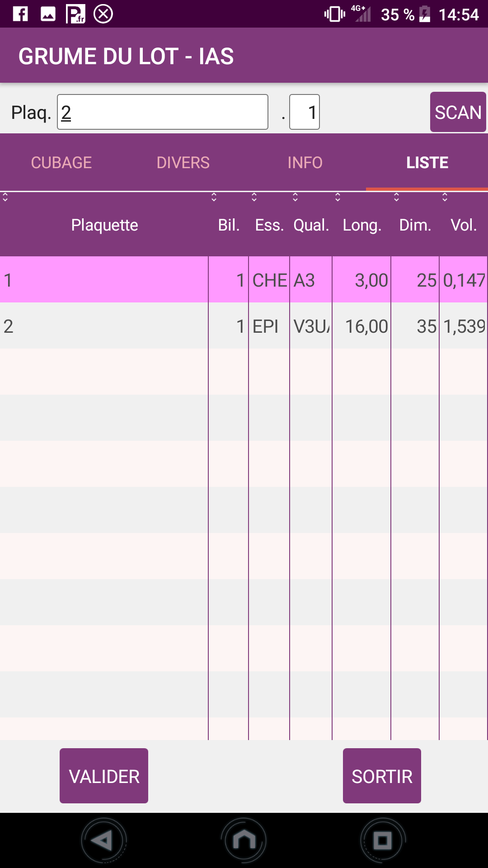Tap the circled X notification icon
488x868 pixels.
[103, 14]
